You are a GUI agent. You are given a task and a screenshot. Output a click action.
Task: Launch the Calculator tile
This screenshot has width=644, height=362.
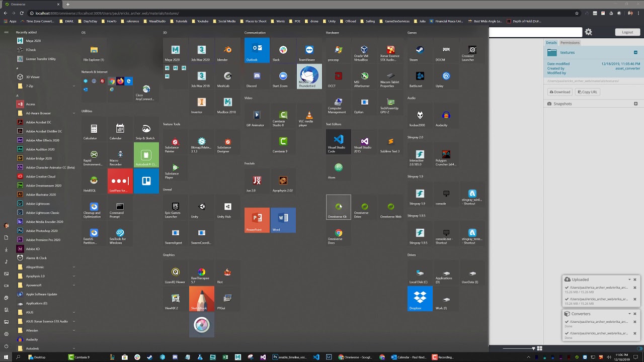pyautogui.click(x=94, y=129)
